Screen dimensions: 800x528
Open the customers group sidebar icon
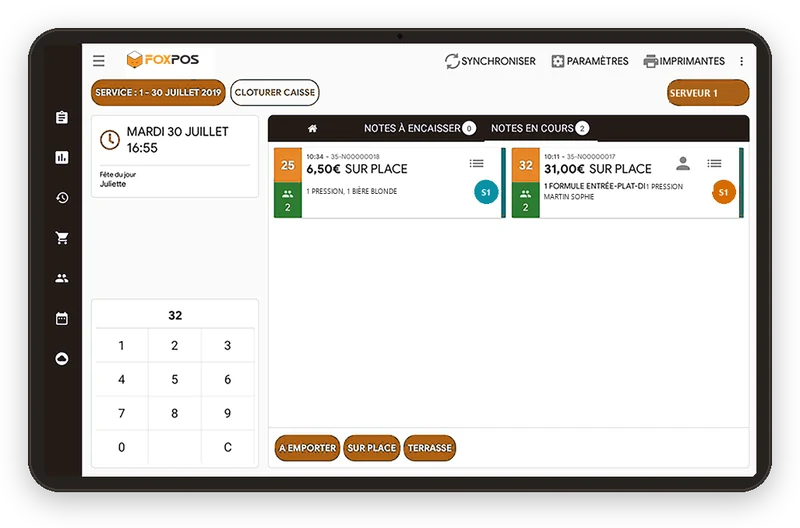[62, 278]
